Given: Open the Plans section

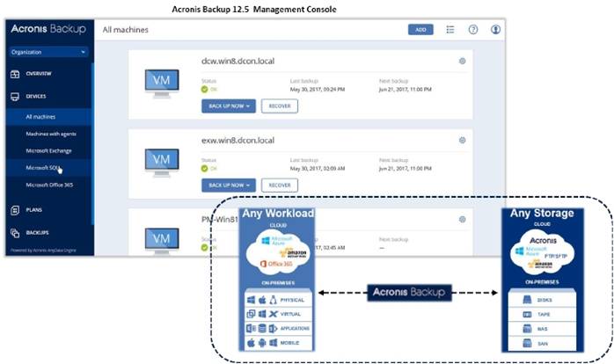Looking at the screenshot, I should [33, 210].
